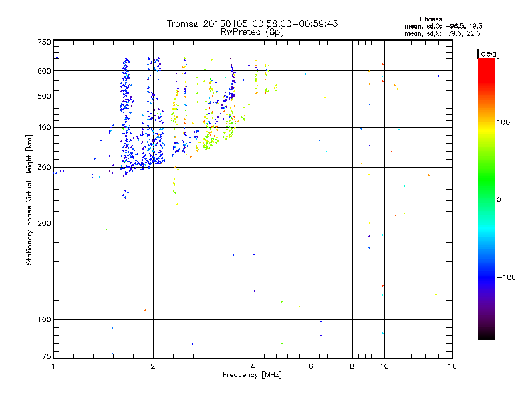This screenshot has width=532, height=399.
Task: Click the x-axis tick label '1'
Action: (x=53, y=366)
